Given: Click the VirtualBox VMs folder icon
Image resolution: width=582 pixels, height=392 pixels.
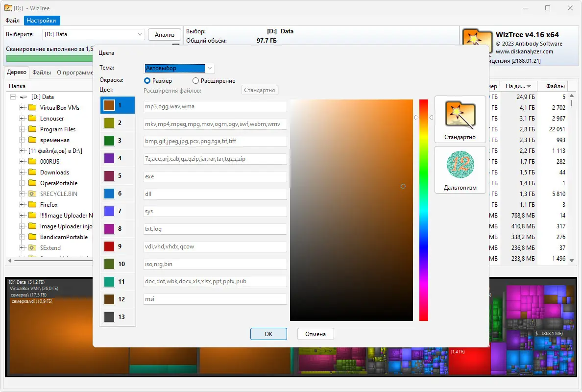Looking at the screenshot, I should click(x=32, y=108).
